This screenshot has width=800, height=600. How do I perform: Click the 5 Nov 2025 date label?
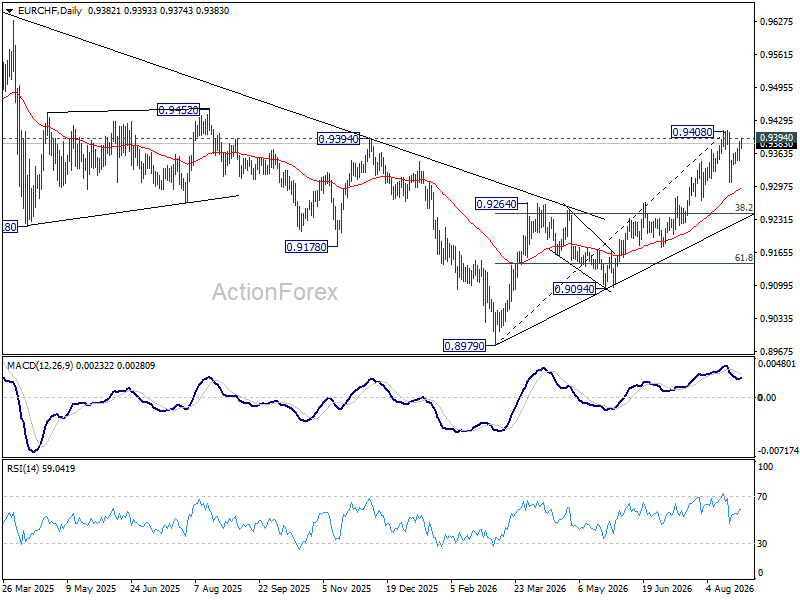pyautogui.click(x=347, y=588)
